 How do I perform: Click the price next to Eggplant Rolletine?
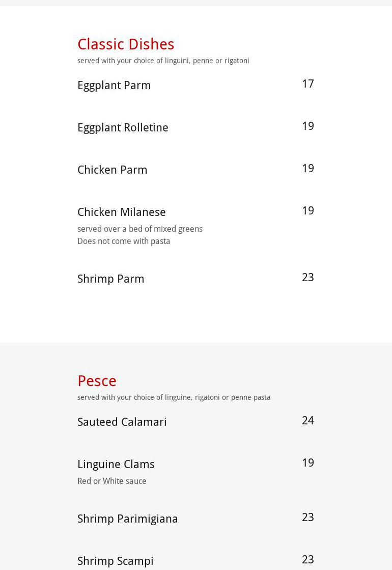tap(307, 126)
